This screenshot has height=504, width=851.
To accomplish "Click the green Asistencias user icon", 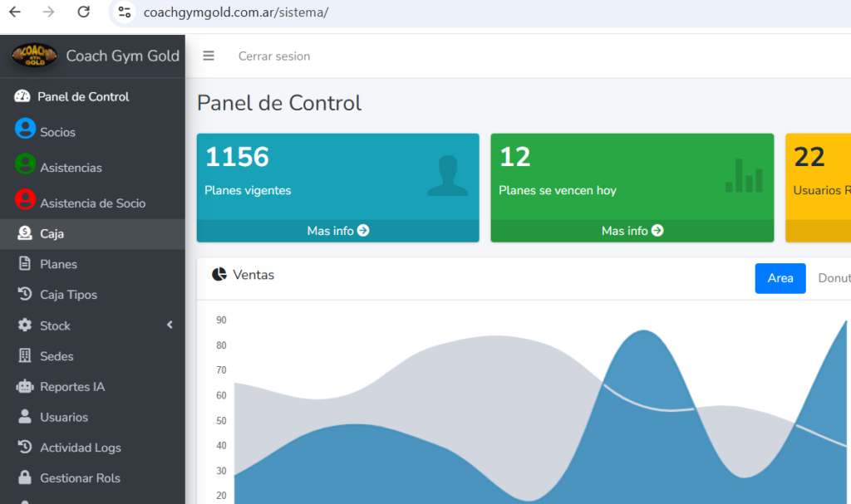I will coord(26,165).
